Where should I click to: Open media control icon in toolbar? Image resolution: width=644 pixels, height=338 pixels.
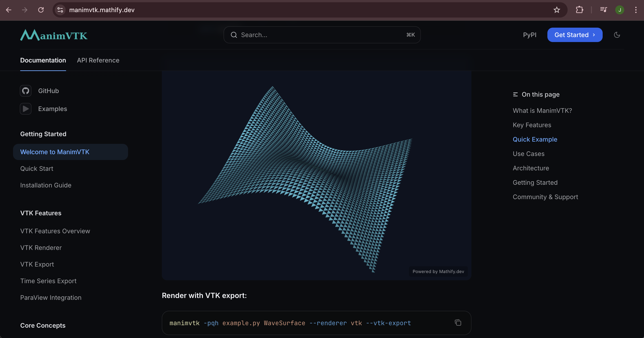[x=603, y=10]
